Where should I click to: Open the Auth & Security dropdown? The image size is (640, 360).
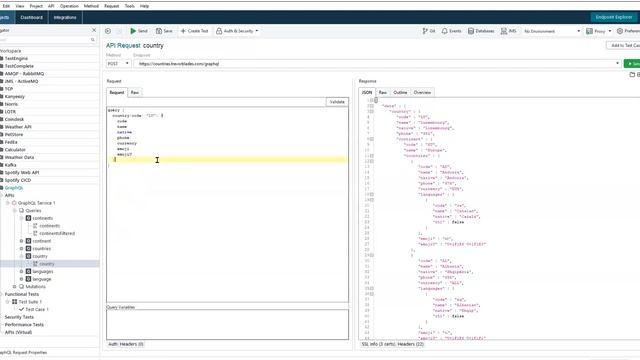(x=237, y=31)
